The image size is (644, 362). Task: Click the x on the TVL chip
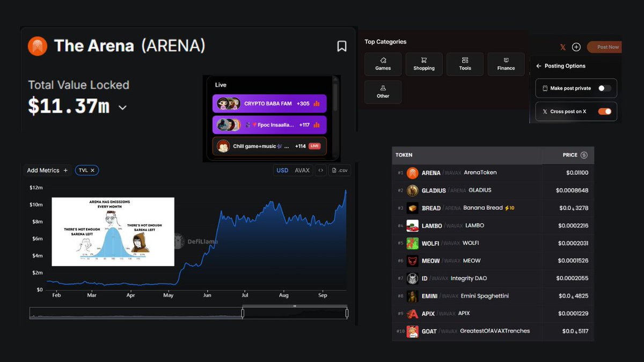point(92,171)
